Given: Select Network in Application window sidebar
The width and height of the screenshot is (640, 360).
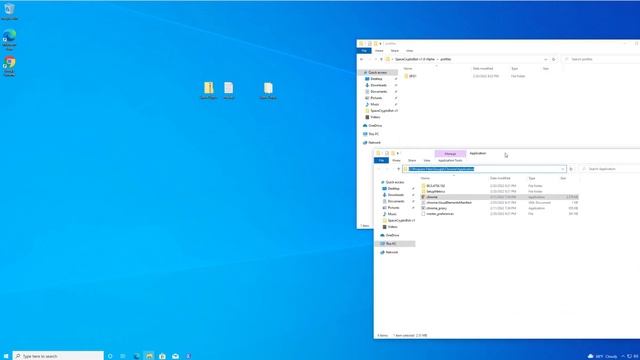Looking at the screenshot, I should coord(391,252).
